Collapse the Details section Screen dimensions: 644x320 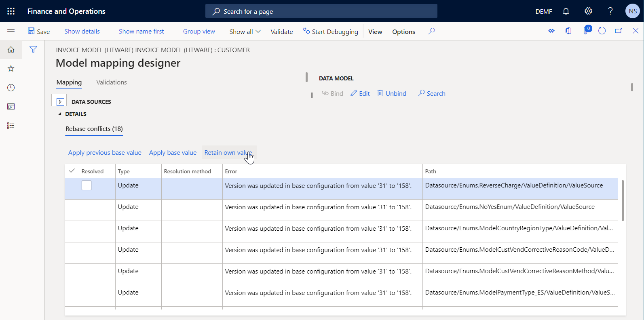(x=60, y=114)
